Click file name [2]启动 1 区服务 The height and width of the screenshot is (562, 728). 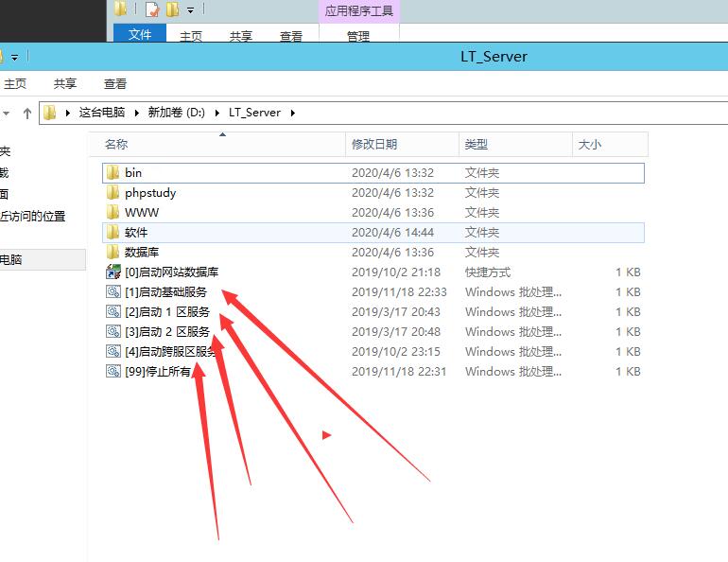pos(167,312)
